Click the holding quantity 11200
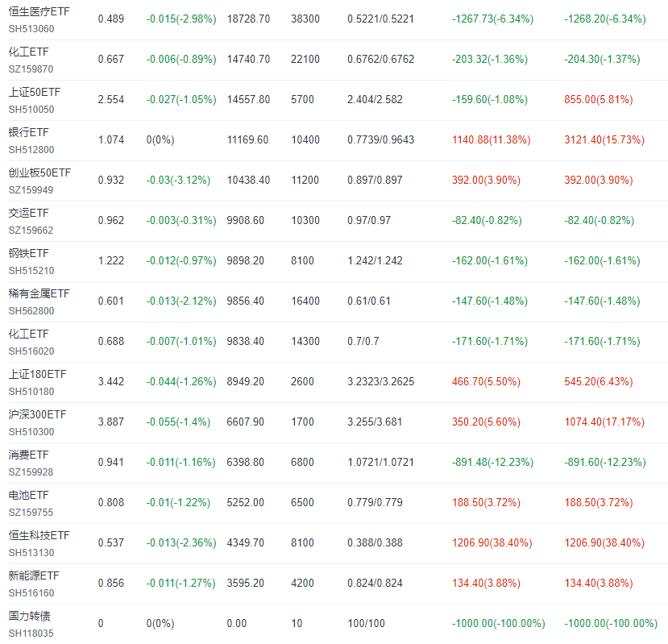The width and height of the screenshot is (668, 644). pos(305,181)
